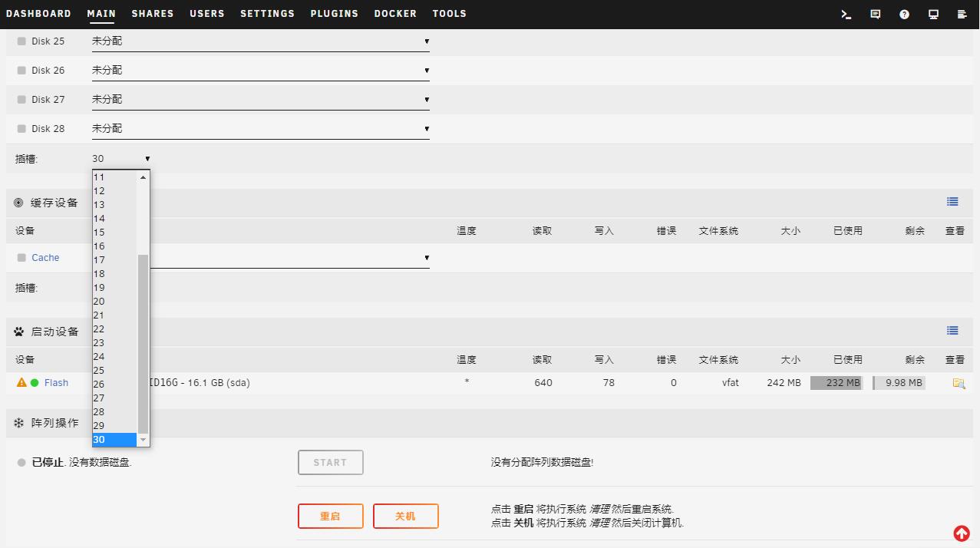
Task: Click the red back-to-top arrow icon
Action: tap(962, 533)
